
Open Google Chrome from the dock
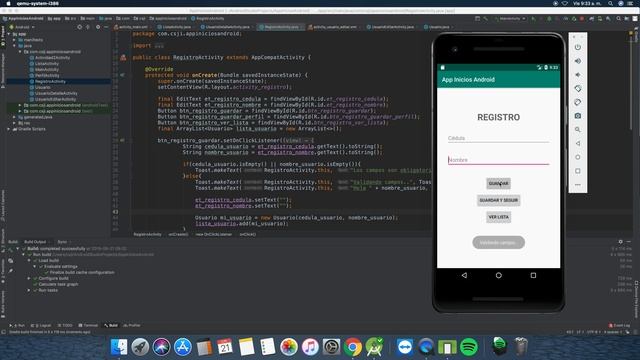352,347
